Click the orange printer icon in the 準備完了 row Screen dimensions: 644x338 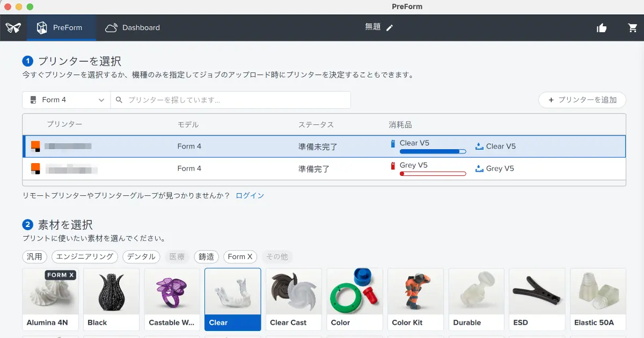point(35,168)
